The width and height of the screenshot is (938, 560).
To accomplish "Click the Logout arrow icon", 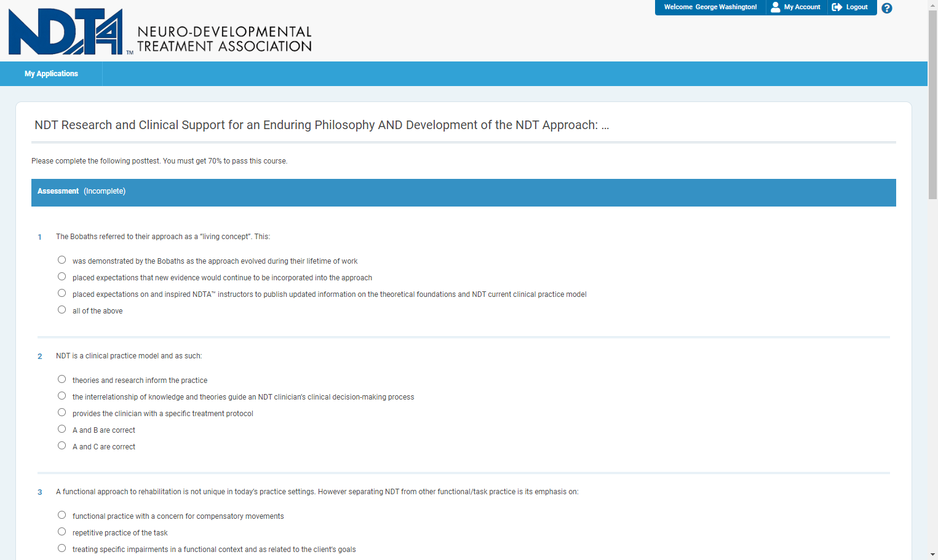I will click(837, 7).
